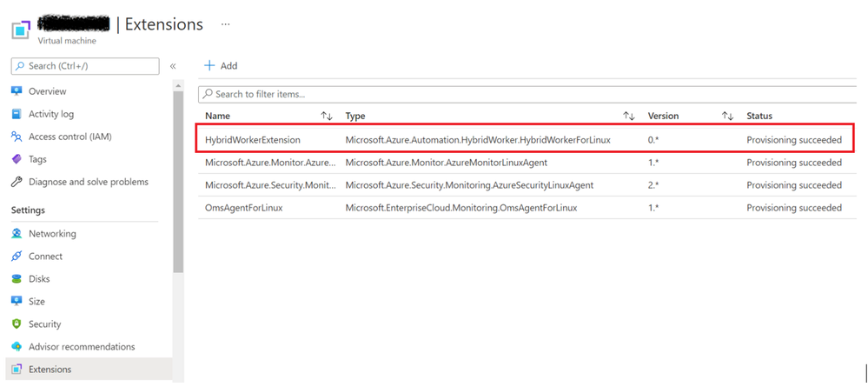Collapse the sidebar with double chevron
The width and height of the screenshot is (868, 387).
pos(173,66)
